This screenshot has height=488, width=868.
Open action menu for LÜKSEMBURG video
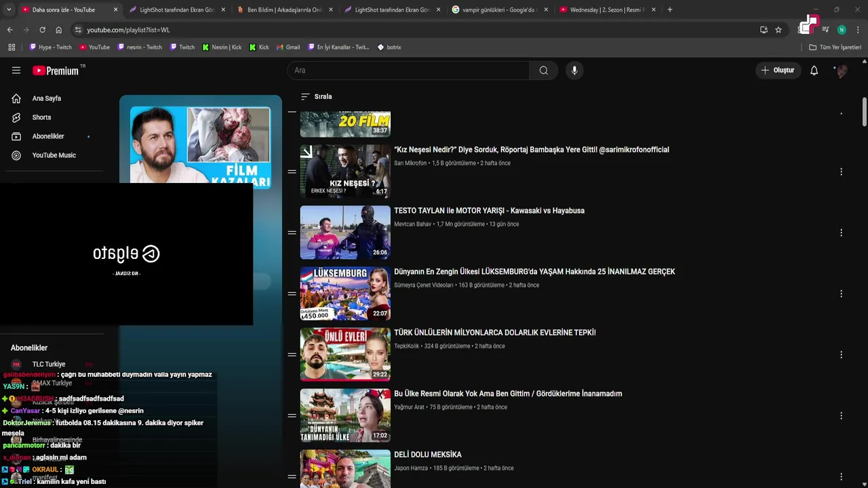tap(841, 293)
